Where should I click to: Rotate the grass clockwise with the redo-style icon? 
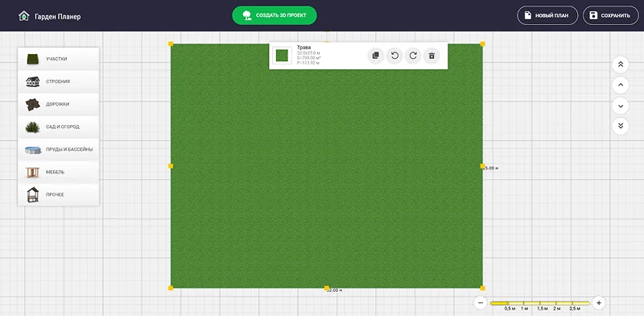[413, 56]
